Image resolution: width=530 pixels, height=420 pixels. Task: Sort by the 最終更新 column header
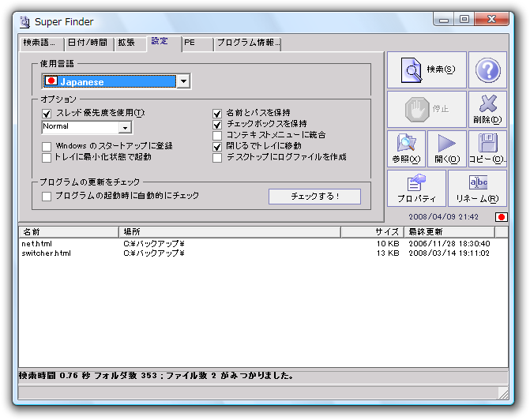449,232
